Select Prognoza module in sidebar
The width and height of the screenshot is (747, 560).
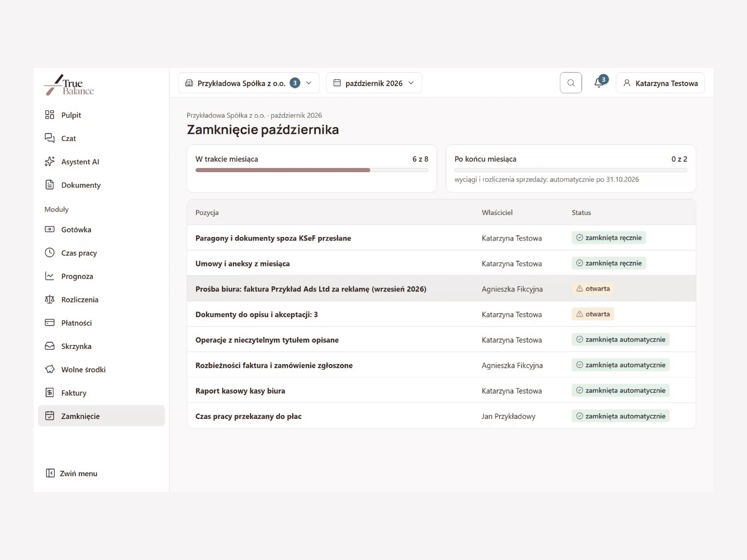point(77,276)
